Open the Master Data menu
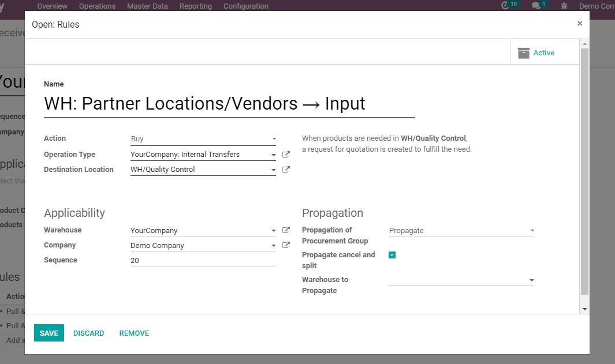This screenshot has height=364, width=615. 147,6
